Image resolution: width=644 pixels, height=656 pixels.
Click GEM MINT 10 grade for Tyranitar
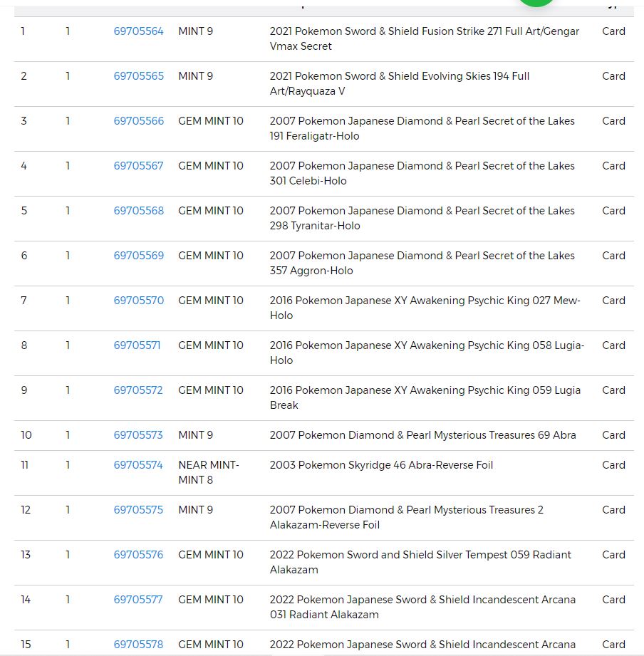(x=210, y=210)
